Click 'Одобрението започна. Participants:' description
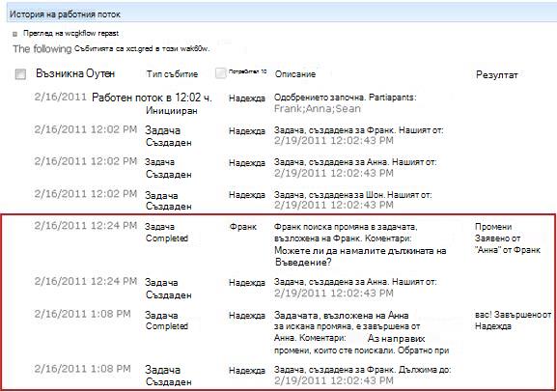This screenshot has width=557, height=392. click(345, 98)
